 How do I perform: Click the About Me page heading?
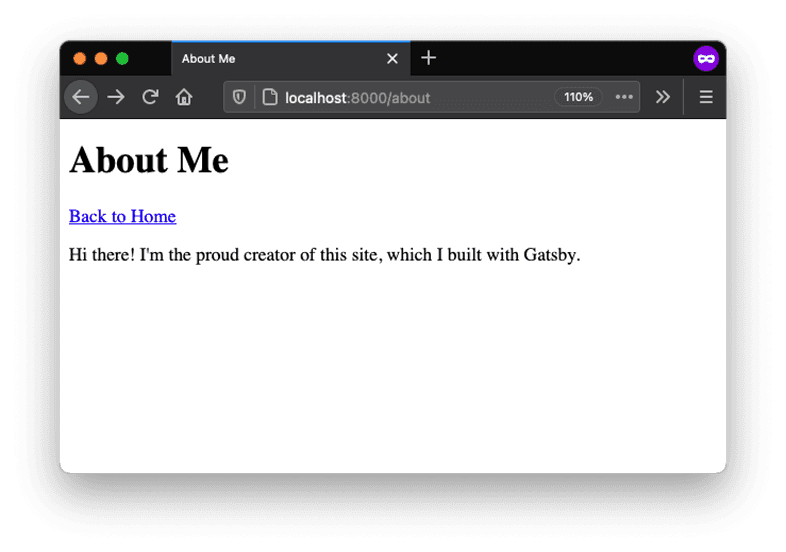[x=149, y=160]
